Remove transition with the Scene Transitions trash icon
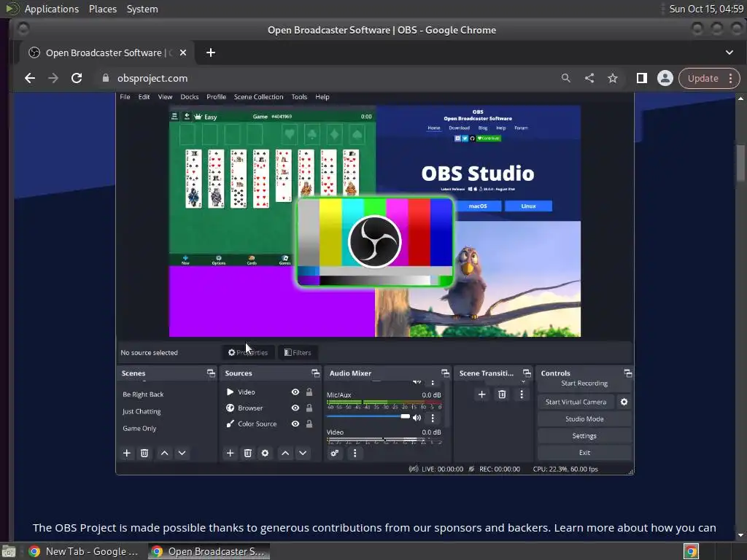Viewport: 747px width, 560px height. pyautogui.click(x=502, y=394)
